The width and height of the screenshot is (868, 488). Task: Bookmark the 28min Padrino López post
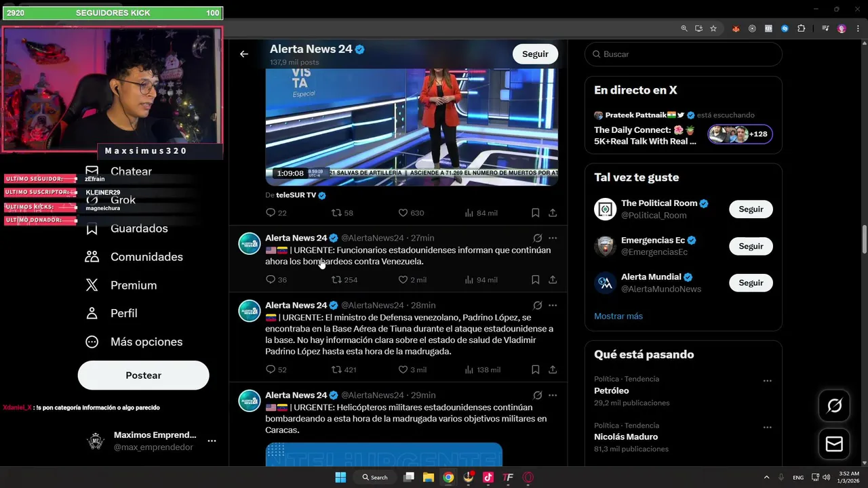[x=535, y=370]
